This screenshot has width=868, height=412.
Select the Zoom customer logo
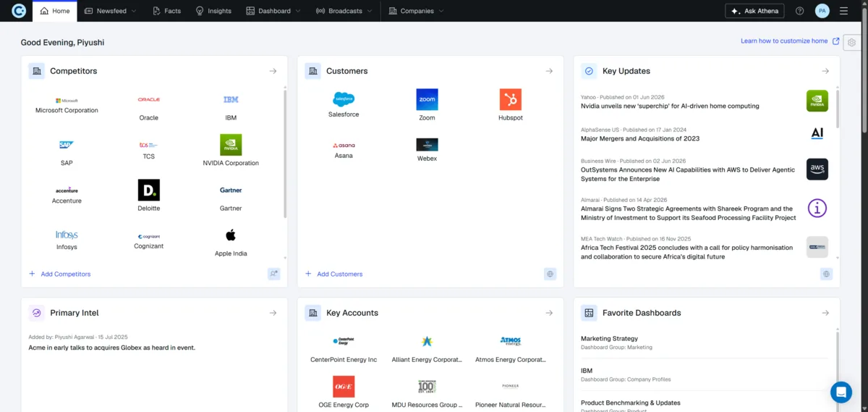click(427, 99)
